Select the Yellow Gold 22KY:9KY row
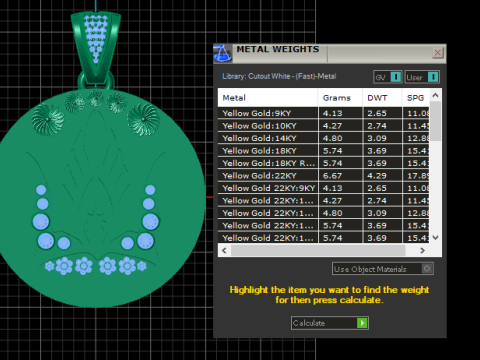Screen dimensions: 480x360 pos(324,188)
